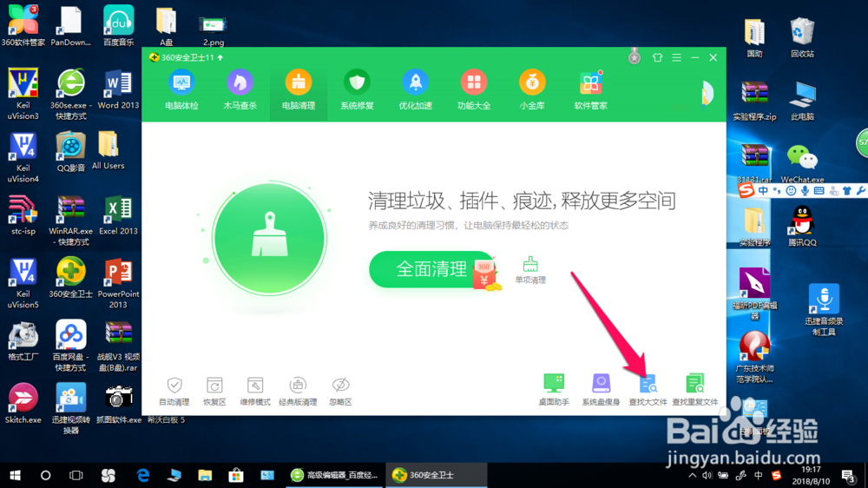Select the QQ影音 desktop icon
868x488 pixels.
[x=70, y=151]
